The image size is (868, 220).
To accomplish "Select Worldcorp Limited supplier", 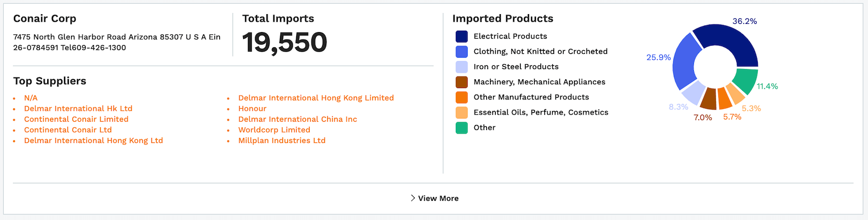I will pyautogui.click(x=274, y=130).
